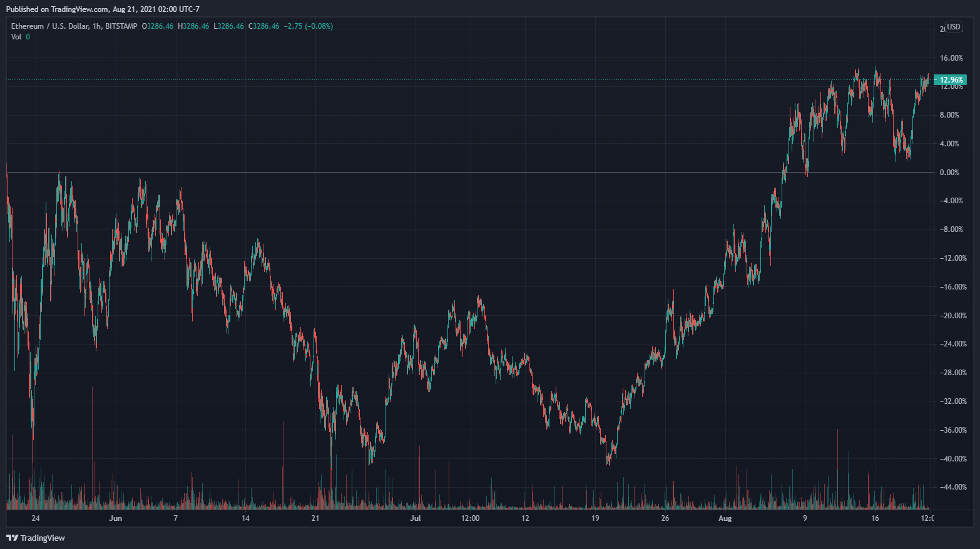Click the C3286.46 close price value
This screenshot has height=549, width=980.
[263, 26]
